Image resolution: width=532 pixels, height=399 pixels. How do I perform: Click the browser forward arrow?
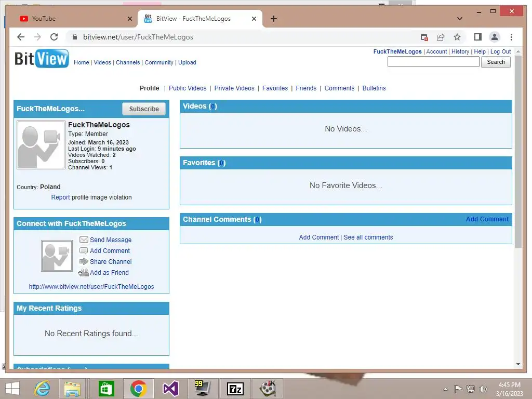click(37, 37)
